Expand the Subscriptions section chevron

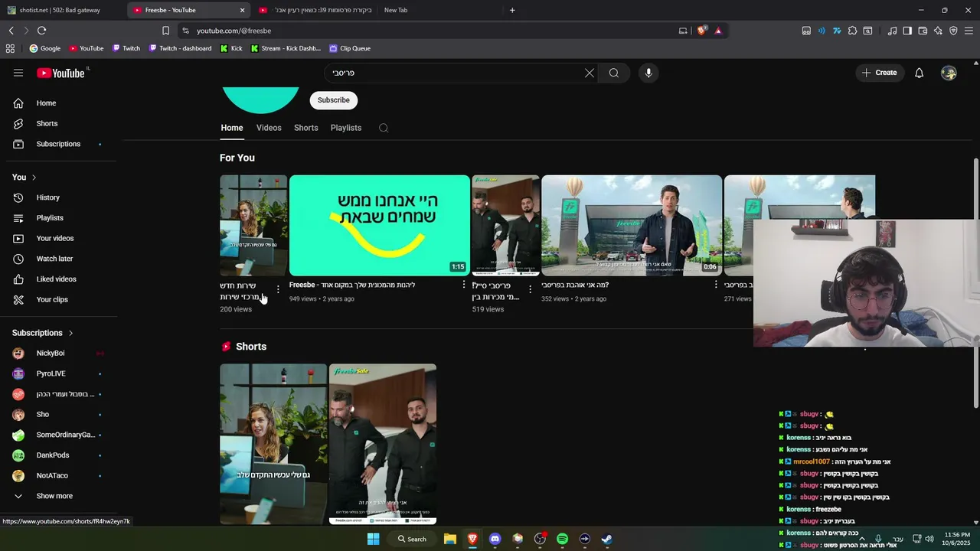pyautogui.click(x=70, y=333)
